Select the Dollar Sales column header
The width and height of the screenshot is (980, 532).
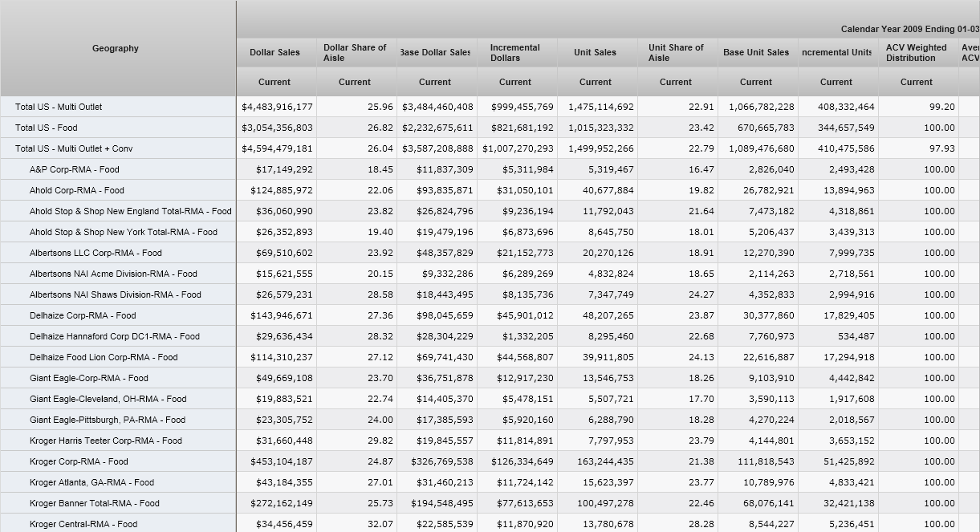(x=274, y=53)
